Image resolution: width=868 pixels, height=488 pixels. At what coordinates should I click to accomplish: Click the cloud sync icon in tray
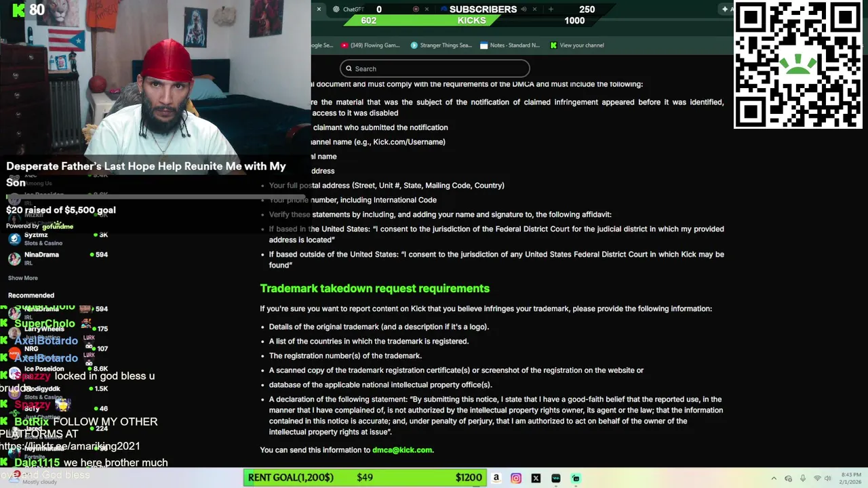click(x=788, y=479)
